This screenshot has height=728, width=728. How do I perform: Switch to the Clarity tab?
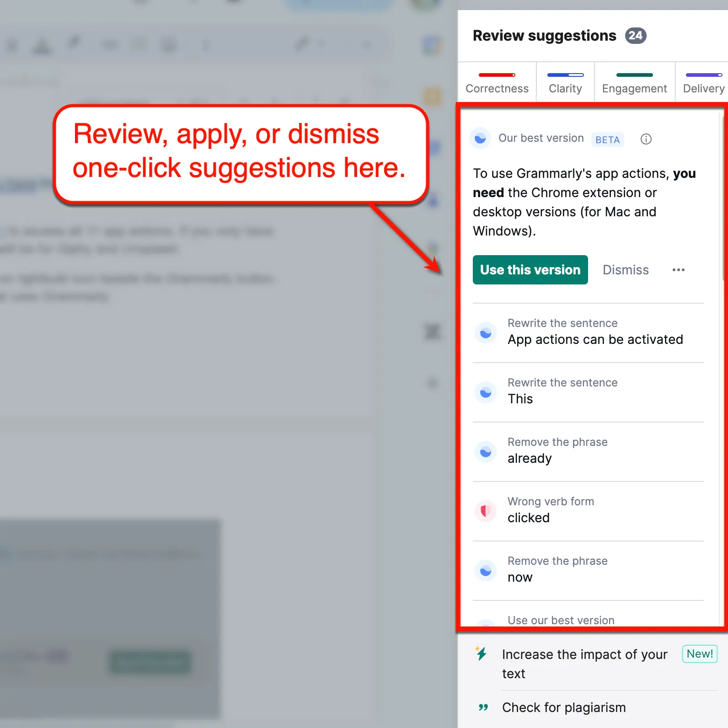pos(565,82)
